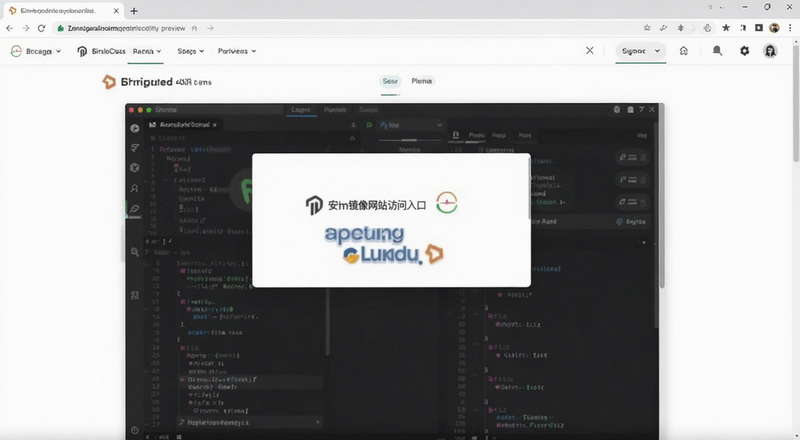Toggle the first pill control in right panel
Screen dimensions: 800x440
tap(633, 157)
